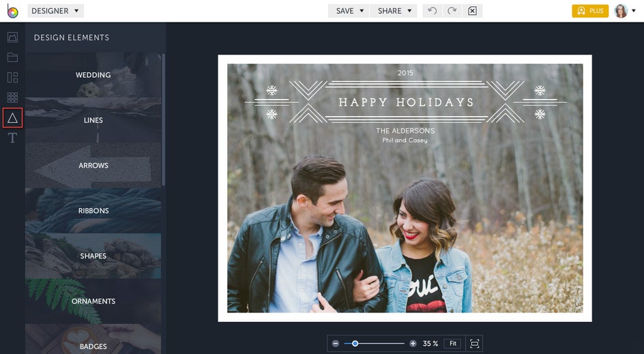Open the BADGES elements category
This screenshot has height=354, width=644.
point(93,339)
